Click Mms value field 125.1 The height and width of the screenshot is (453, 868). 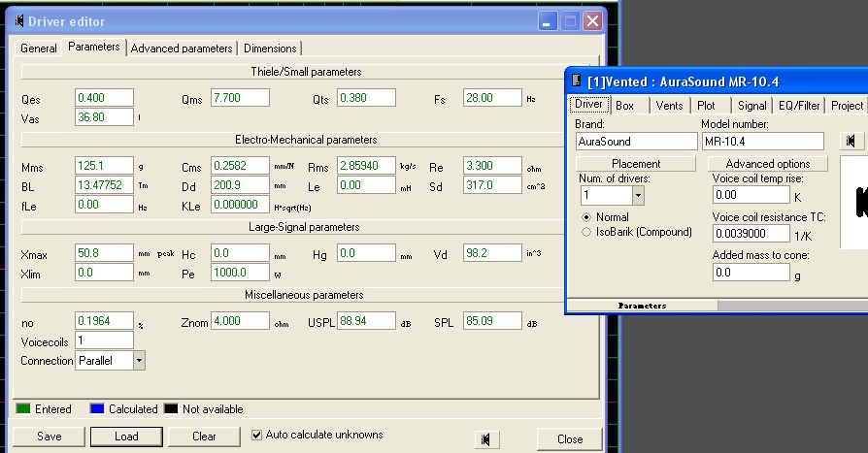pyautogui.click(x=104, y=165)
